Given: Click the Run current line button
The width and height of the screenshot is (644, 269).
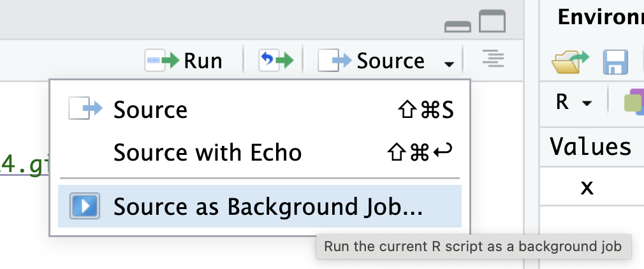Looking at the screenshot, I should [184, 61].
